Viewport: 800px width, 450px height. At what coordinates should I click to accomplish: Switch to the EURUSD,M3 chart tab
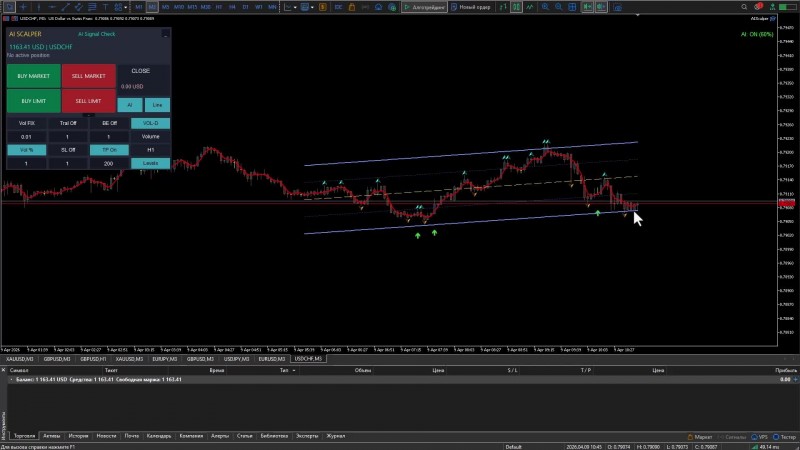[273, 357]
